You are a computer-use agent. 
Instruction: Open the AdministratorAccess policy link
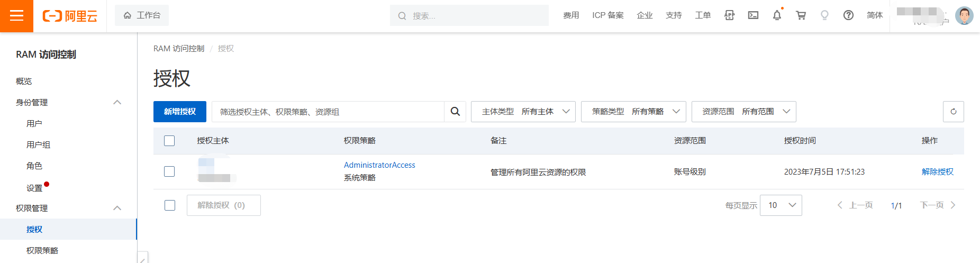click(x=379, y=165)
